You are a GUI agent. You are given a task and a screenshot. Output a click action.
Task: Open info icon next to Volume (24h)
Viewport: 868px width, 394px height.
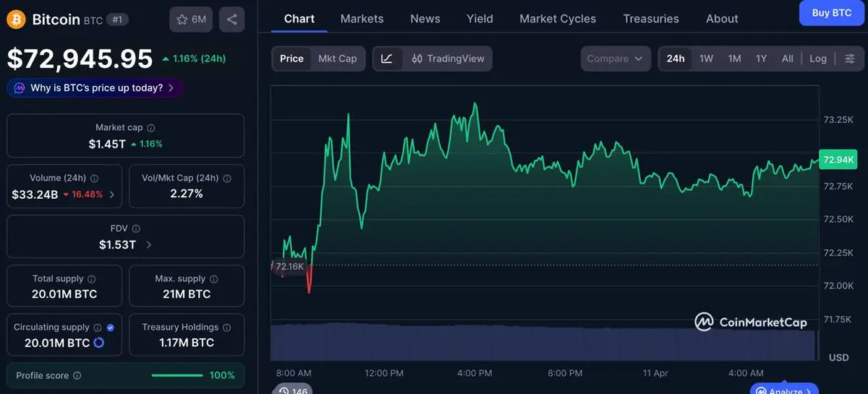pyautogui.click(x=94, y=178)
